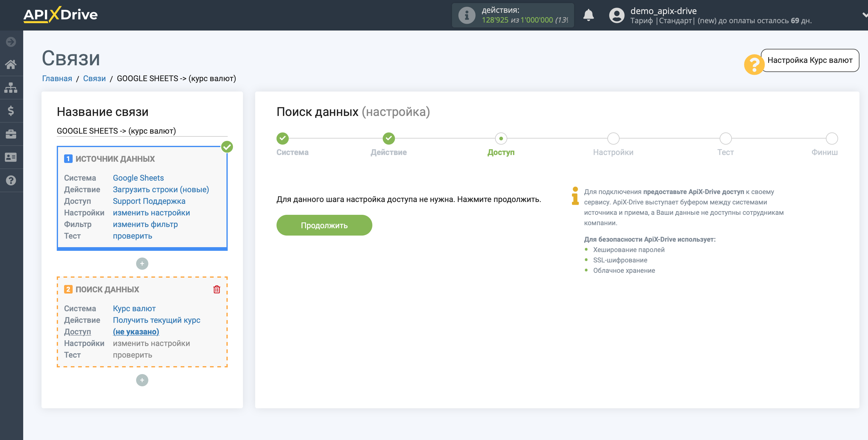
Task: Open help question icon in sidebar
Action: tap(11, 181)
